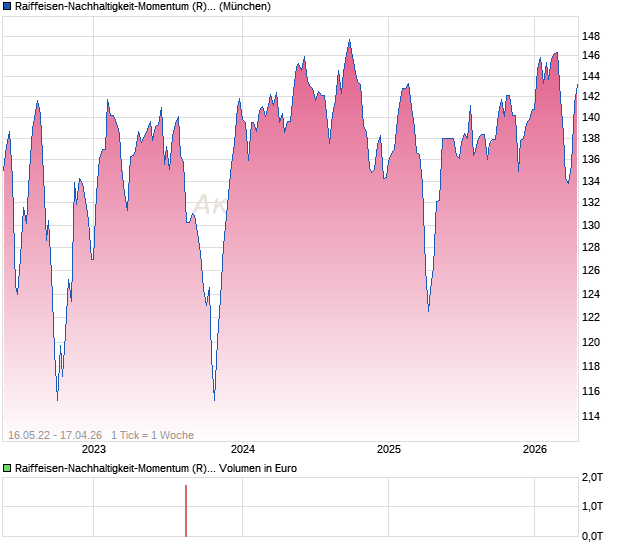Click the 126 price axis label
This screenshot has height=546, width=620.
(x=591, y=270)
